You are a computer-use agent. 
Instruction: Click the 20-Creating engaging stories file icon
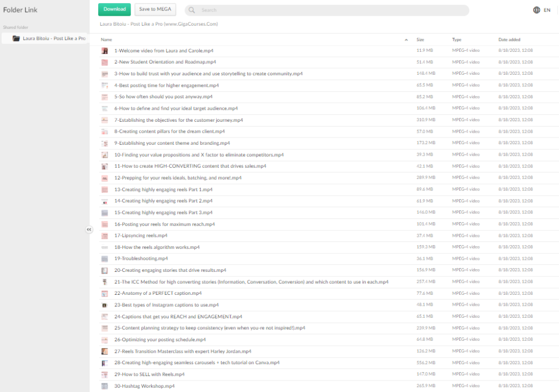[x=104, y=270]
